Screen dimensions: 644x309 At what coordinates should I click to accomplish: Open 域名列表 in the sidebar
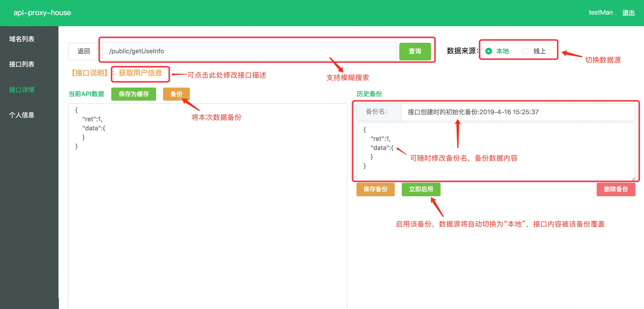[x=22, y=39]
